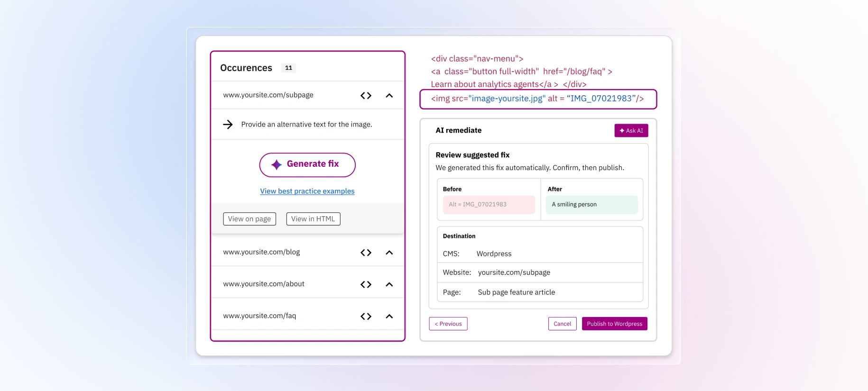Click the Review suggested fix heading

click(x=472, y=155)
